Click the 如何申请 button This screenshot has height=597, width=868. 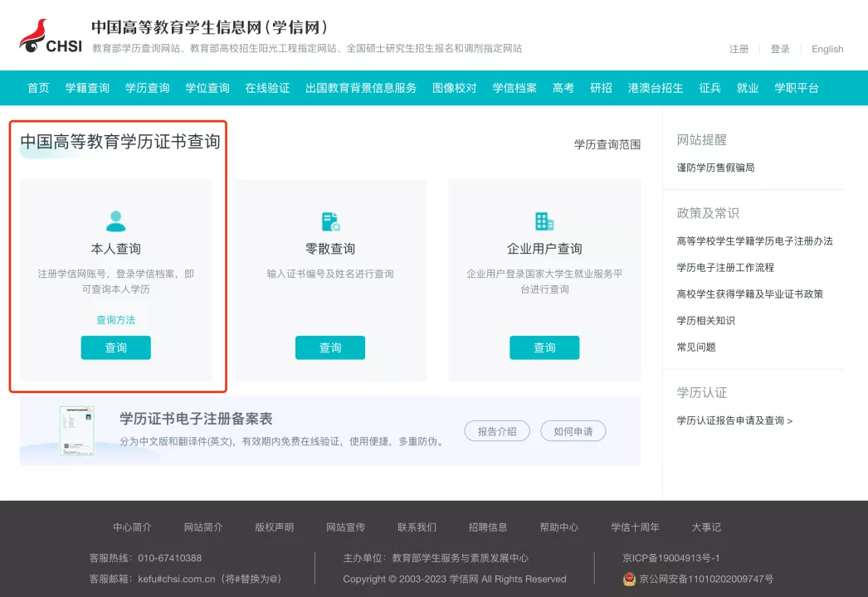tap(573, 431)
